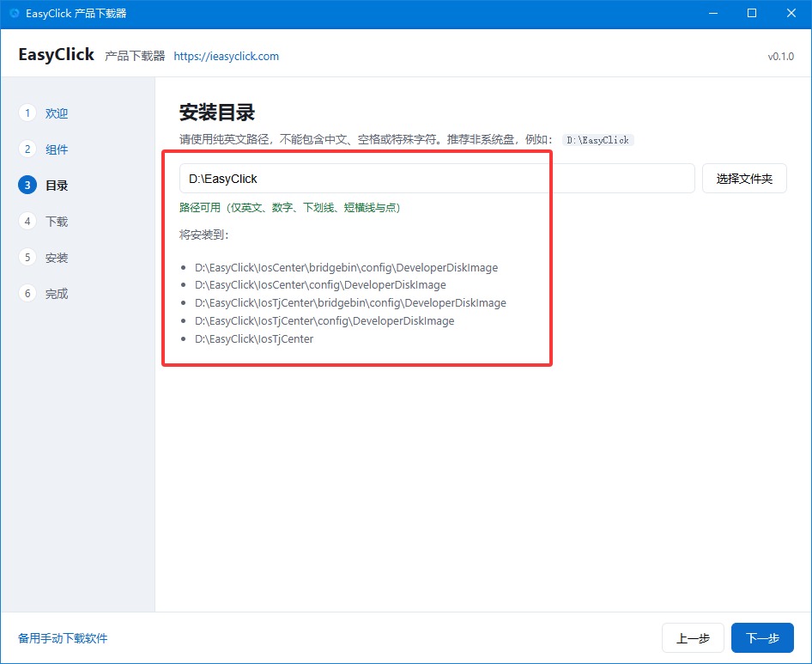Click the EasyClick app icon in title bar
Viewport: 812px width, 664px height.
(x=15, y=13)
